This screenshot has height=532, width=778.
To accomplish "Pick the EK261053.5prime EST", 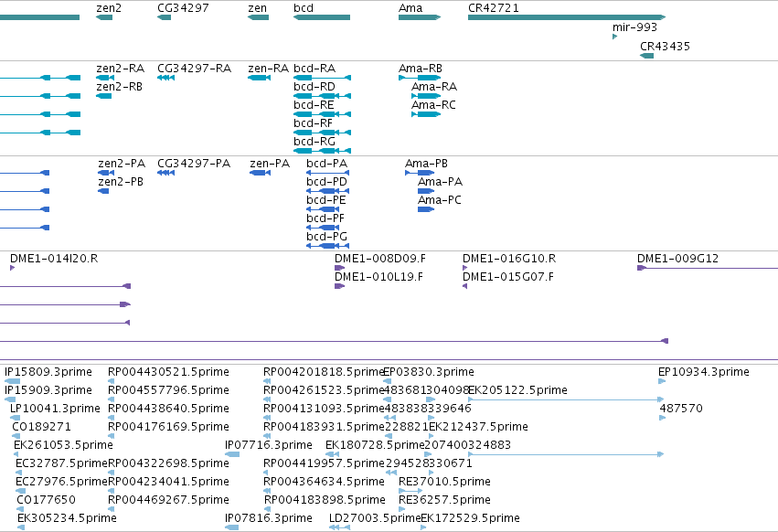I will pyautogui.click(x=16, y=454).
